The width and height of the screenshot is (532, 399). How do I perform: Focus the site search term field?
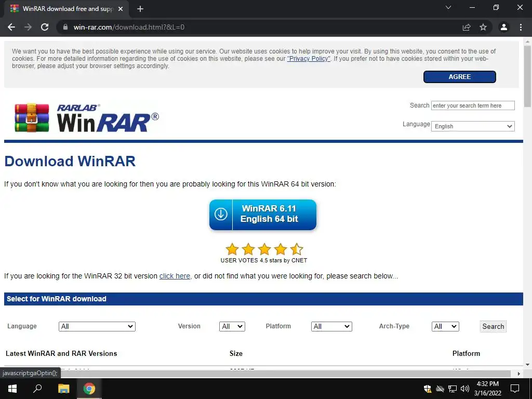click(x=473, y=105)
